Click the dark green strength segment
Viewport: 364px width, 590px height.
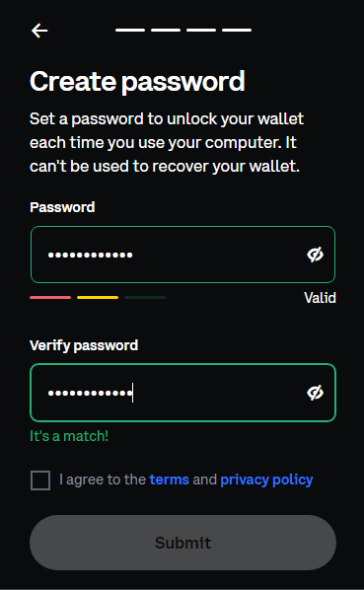[x=145, y=297]
